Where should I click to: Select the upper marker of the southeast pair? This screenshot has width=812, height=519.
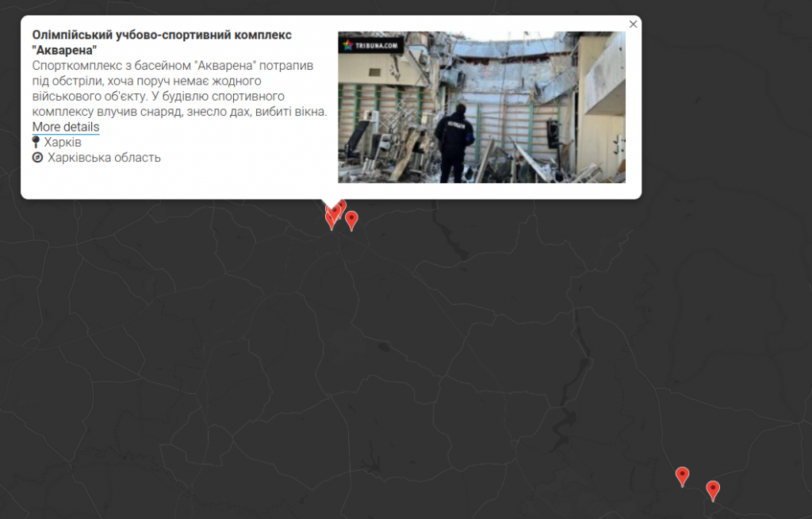(683, 475)
